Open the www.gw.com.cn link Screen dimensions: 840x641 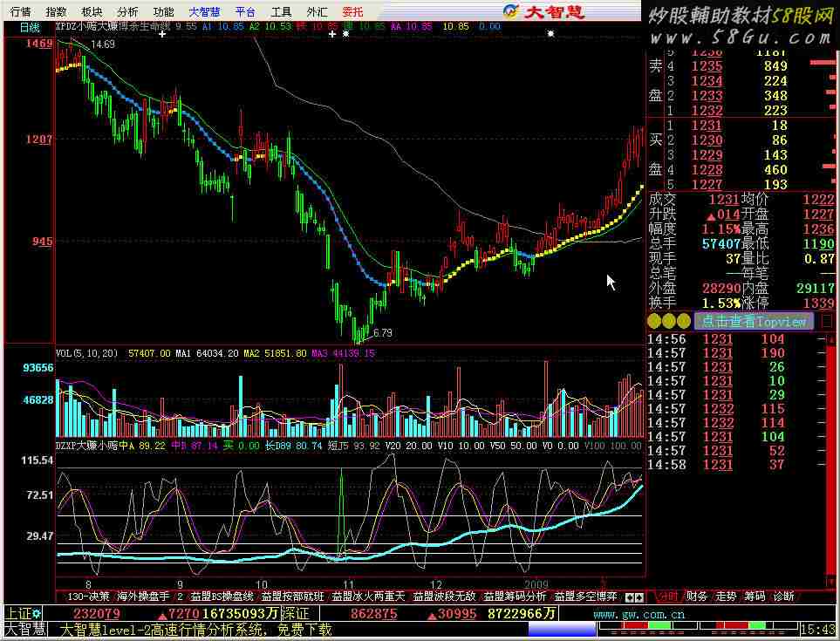[639, 614]
